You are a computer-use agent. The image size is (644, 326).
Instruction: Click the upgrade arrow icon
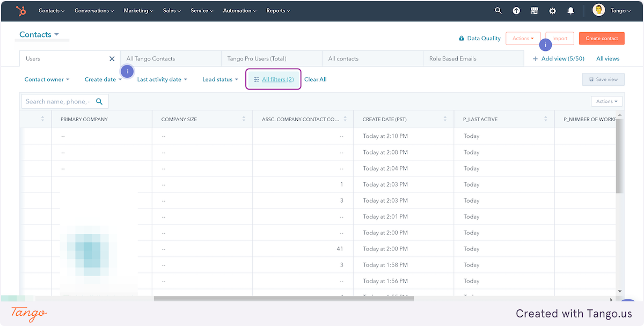coord(516,11)
